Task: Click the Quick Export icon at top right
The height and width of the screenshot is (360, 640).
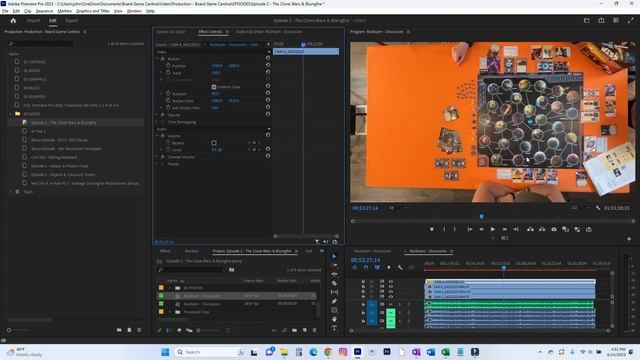Action: coord(601,20)
